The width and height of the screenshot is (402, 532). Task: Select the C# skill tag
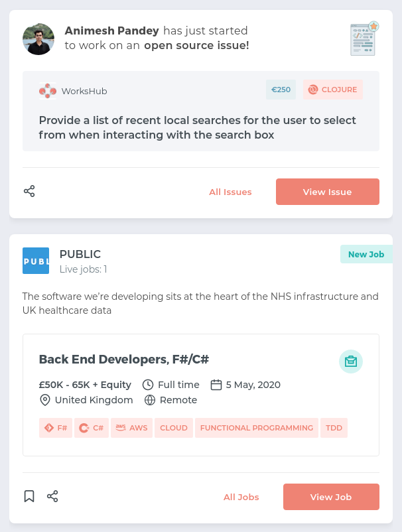click(92, 428)
